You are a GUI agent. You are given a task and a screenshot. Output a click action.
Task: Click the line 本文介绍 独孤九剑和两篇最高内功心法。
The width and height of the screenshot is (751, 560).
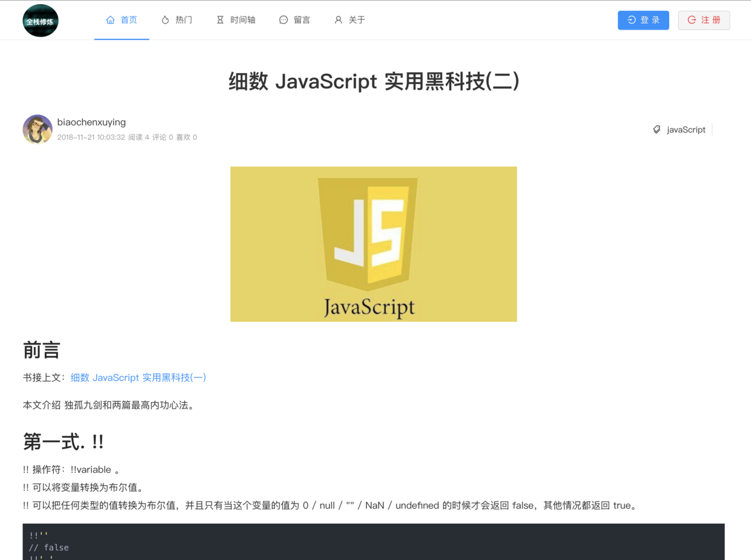110,405
